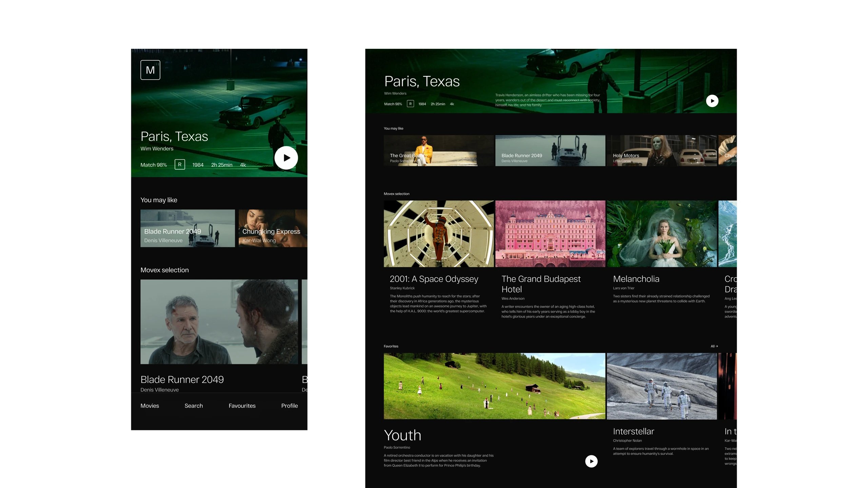The height and width of the screenshot is (488, 868).
Task: Open the Melancholia poster image
Action: tap(662, 233)
